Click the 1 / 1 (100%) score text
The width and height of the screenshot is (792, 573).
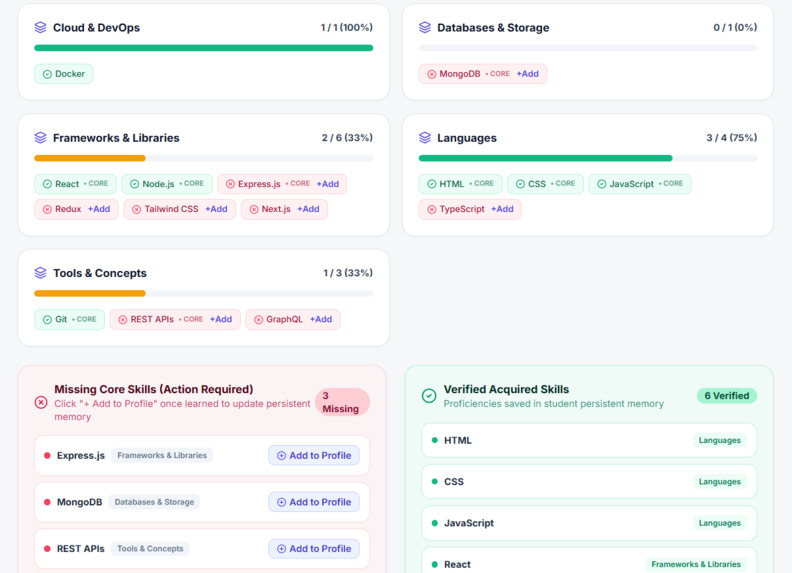346,27
